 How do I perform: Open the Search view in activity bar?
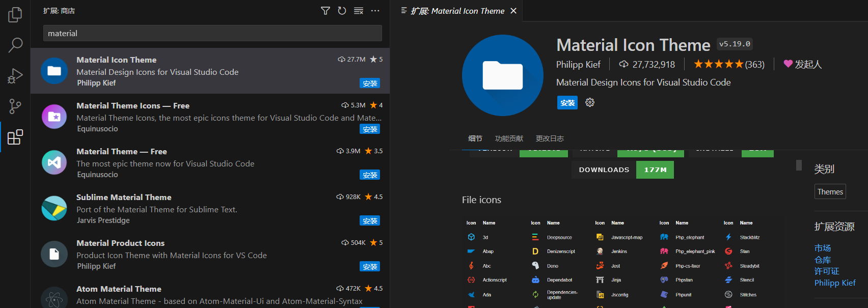(15, 45)
